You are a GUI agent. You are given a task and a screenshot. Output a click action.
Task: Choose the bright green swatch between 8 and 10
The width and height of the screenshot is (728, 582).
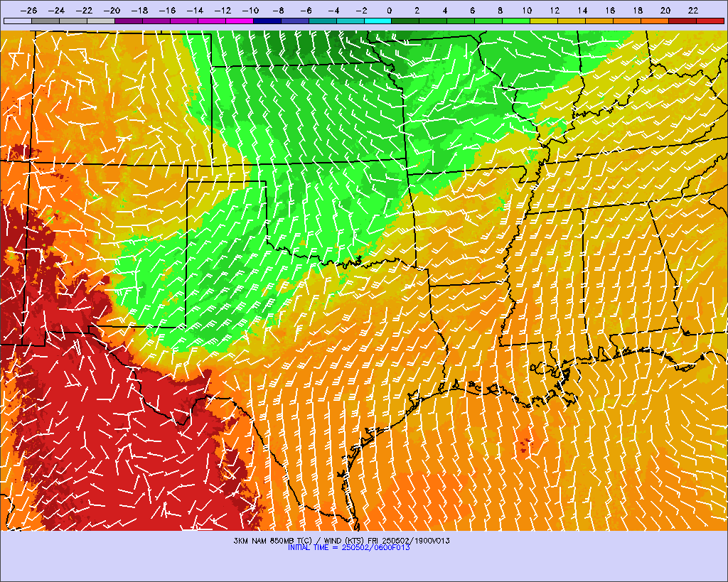(x=516, y=21)
